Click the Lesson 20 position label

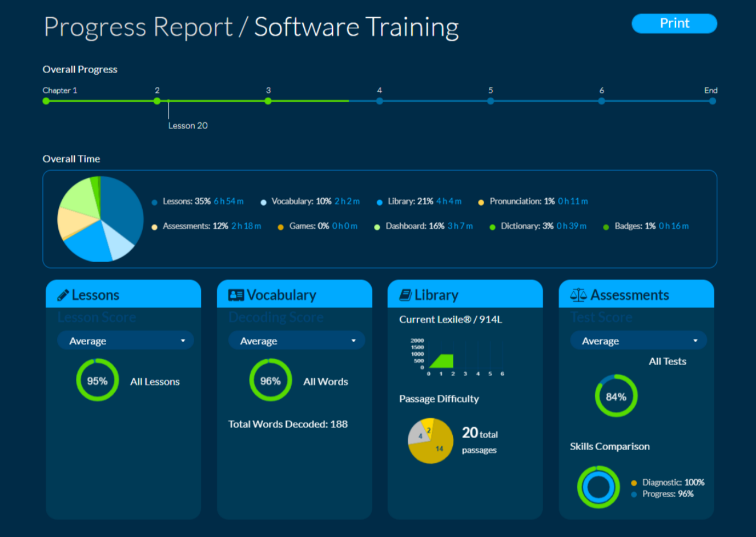point(188,126)
